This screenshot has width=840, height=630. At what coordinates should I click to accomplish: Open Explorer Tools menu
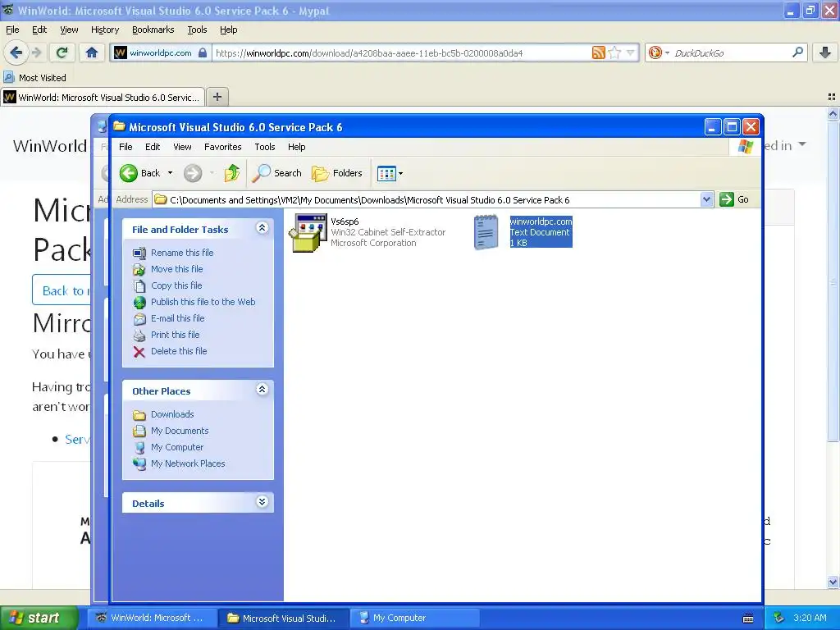[265, 147]
